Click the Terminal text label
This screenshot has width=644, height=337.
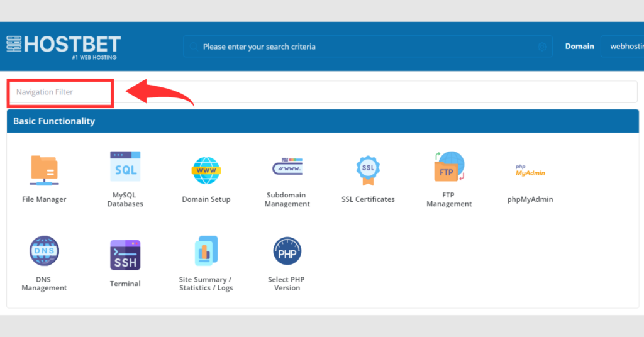125,284
